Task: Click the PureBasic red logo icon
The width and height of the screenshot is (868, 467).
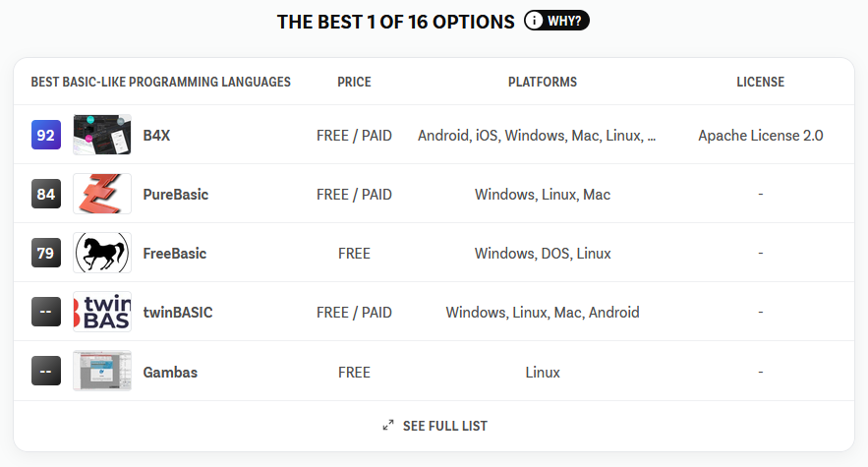Action: tap(102, 194)
